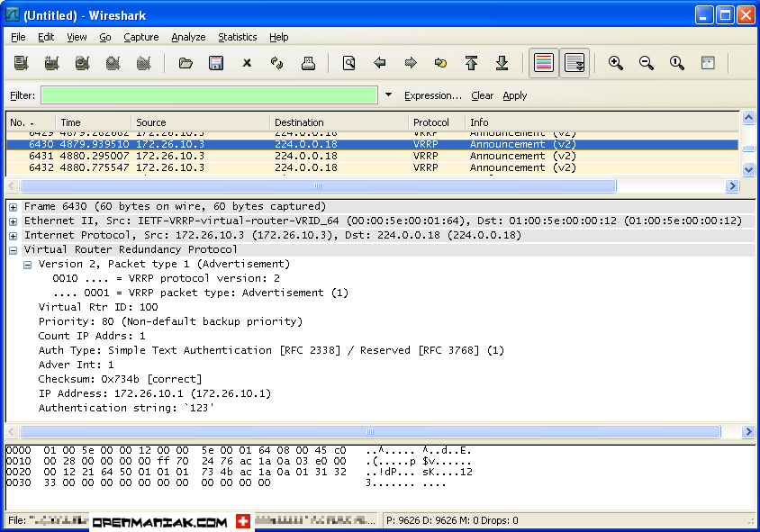Viewport: 760px width, 532px height.
Task: Select packet 6431 row
Action: (x=372, y=156)
